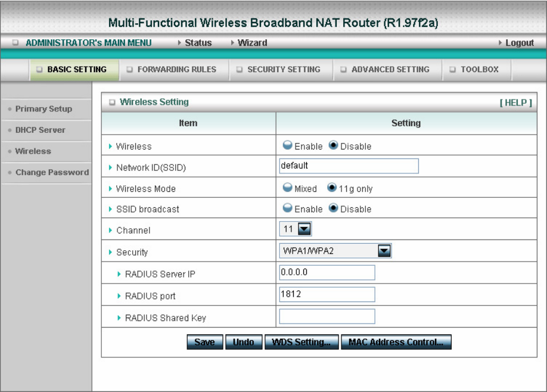This screenshot has width=547, height=392.
Task: Click the arrow bullet beside Wireless row
Action: (110, 147)
